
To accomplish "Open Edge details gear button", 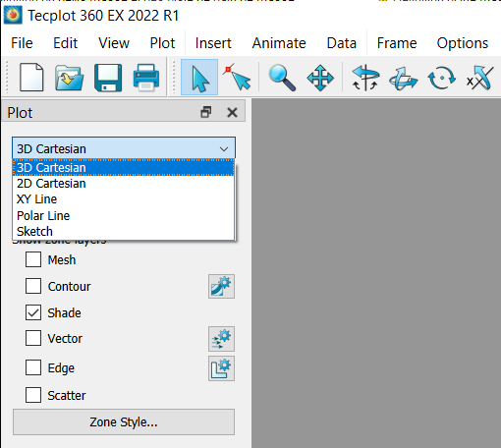I will [x=221, y=368].
